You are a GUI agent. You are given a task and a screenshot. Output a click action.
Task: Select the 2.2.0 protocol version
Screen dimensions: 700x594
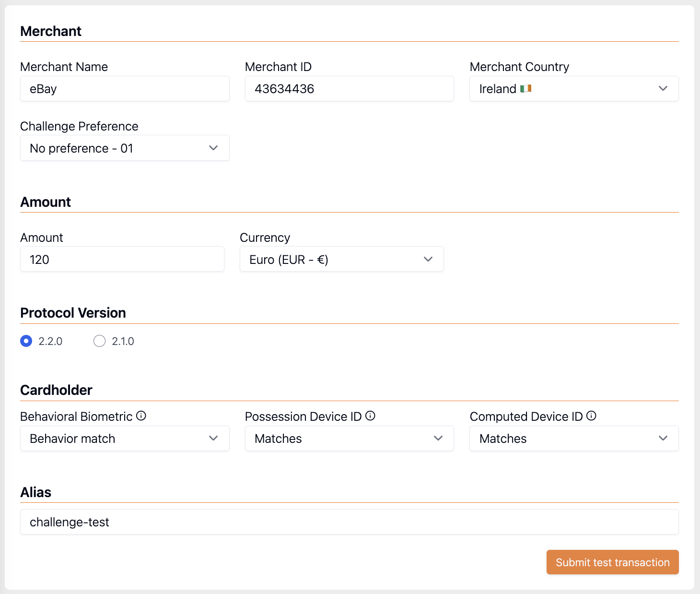click(26, 341)
